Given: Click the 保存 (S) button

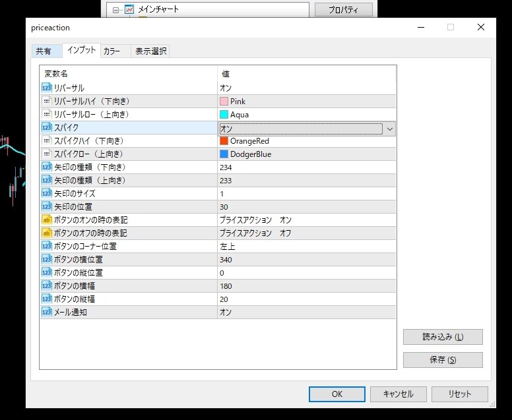Looking at the screenshot, I should tap(443, 360).
